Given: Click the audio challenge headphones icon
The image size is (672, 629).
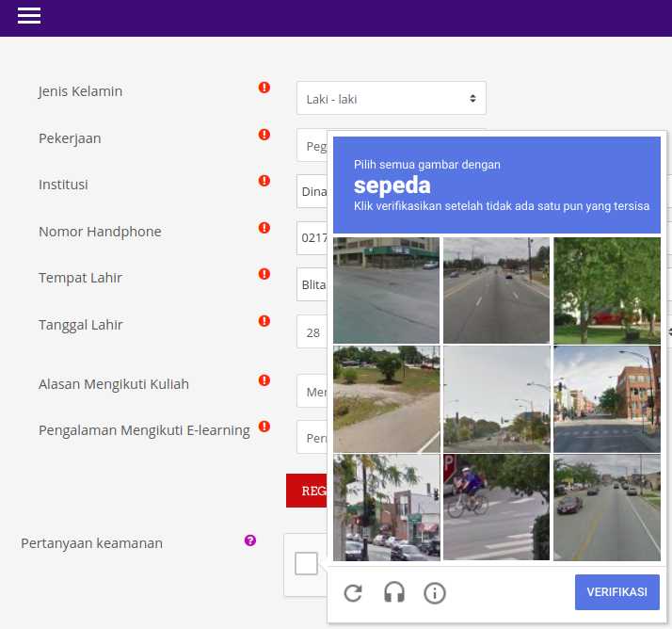Looking at the screenshot, I should click(393, 592).
